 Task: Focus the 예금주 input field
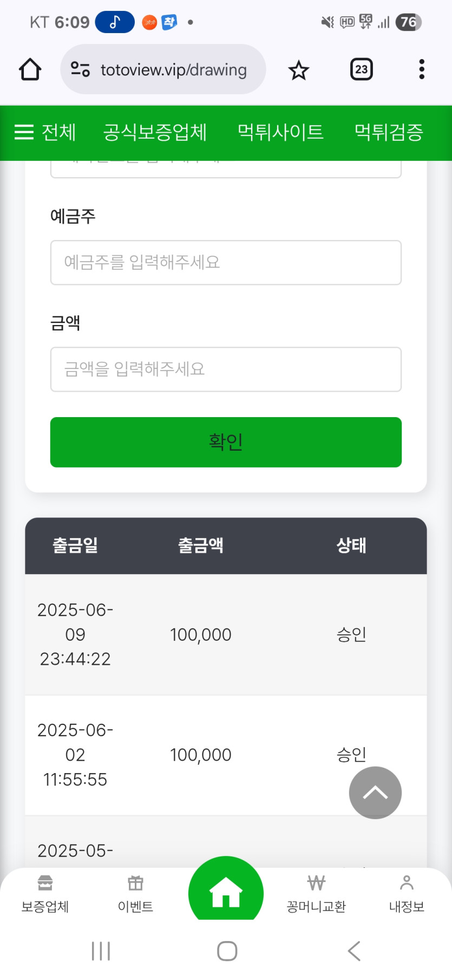pos(226,262)
